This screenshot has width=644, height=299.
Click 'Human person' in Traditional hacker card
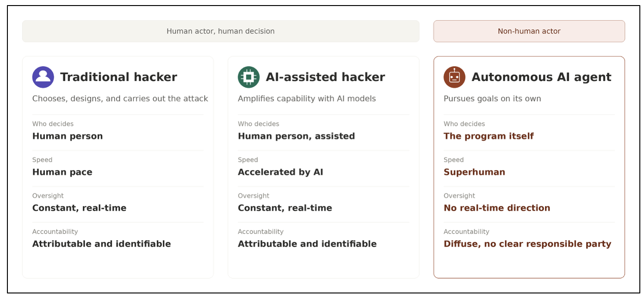click(68, 136)
